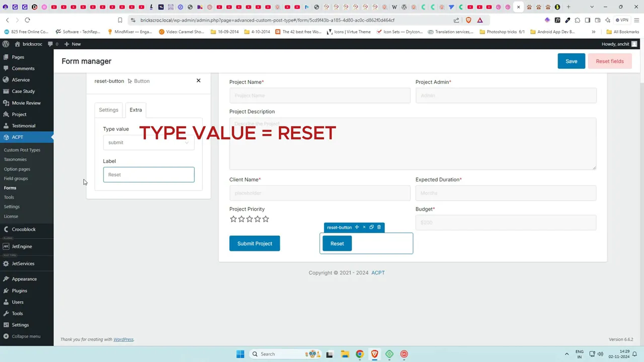Screen dimensions: 644x362
Task: Click the WordPress logo in the admin bar
Action: pyautogui.click(x=6, y=44)
